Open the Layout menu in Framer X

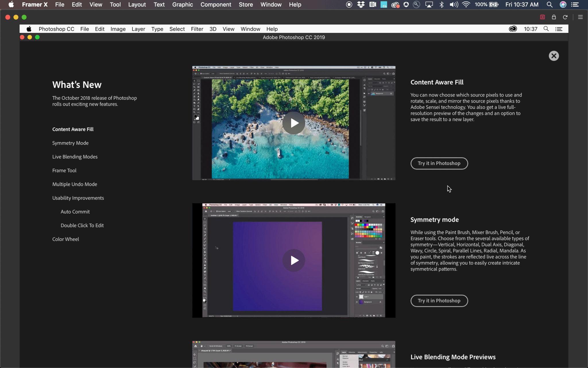(137, 5)
